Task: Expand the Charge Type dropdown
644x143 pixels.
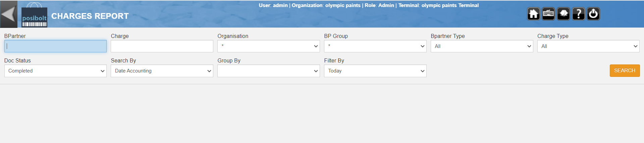Action: [588, 46]
